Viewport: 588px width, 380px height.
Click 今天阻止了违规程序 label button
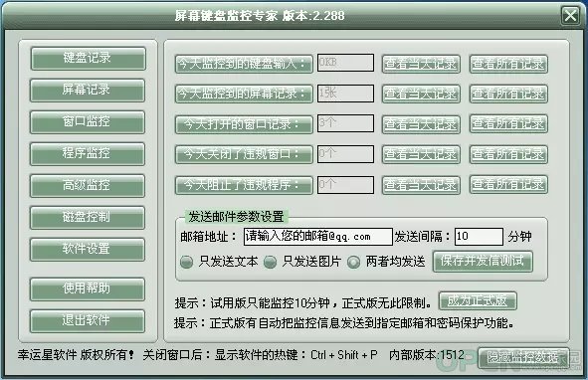(244, 185)
